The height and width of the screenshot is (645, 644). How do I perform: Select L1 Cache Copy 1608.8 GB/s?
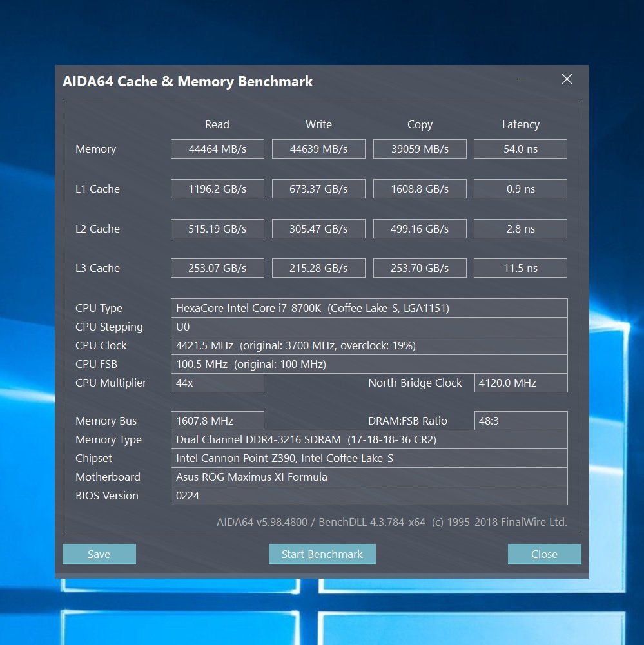(x=420, y=189)
